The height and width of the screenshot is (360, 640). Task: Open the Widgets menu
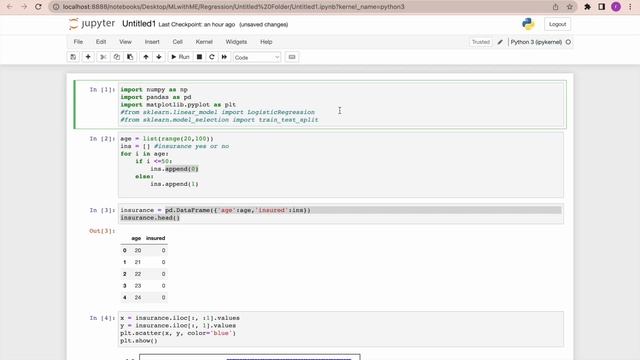coord(236,42)
